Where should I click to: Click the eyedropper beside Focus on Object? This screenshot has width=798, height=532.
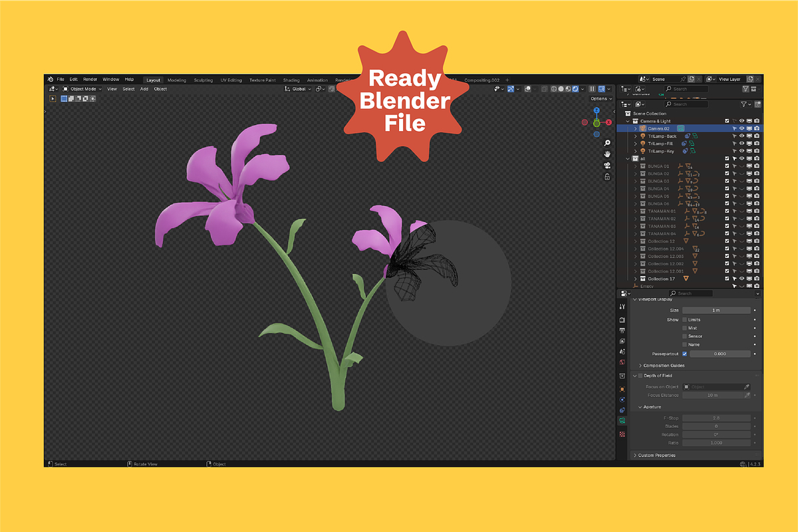(747, 386)
